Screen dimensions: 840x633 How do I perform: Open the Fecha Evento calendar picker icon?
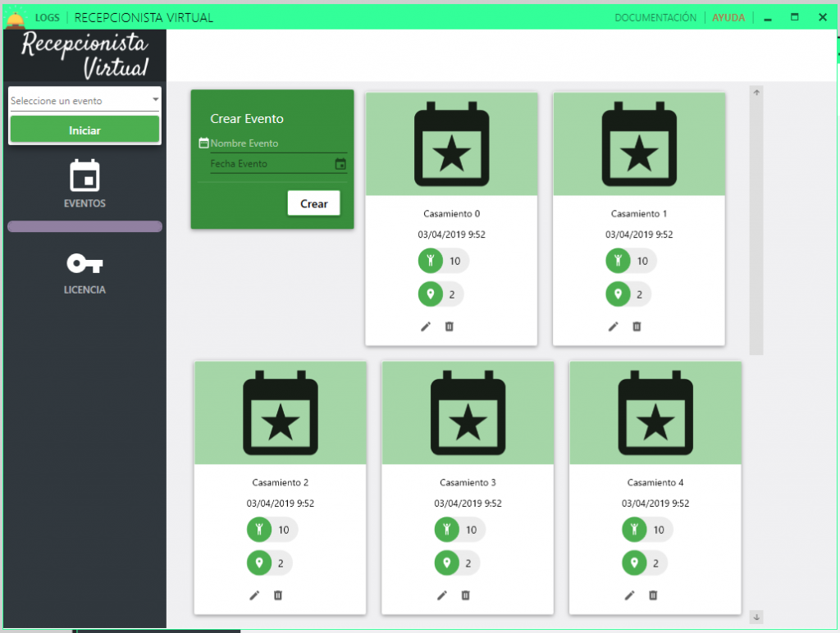(340, 164)
